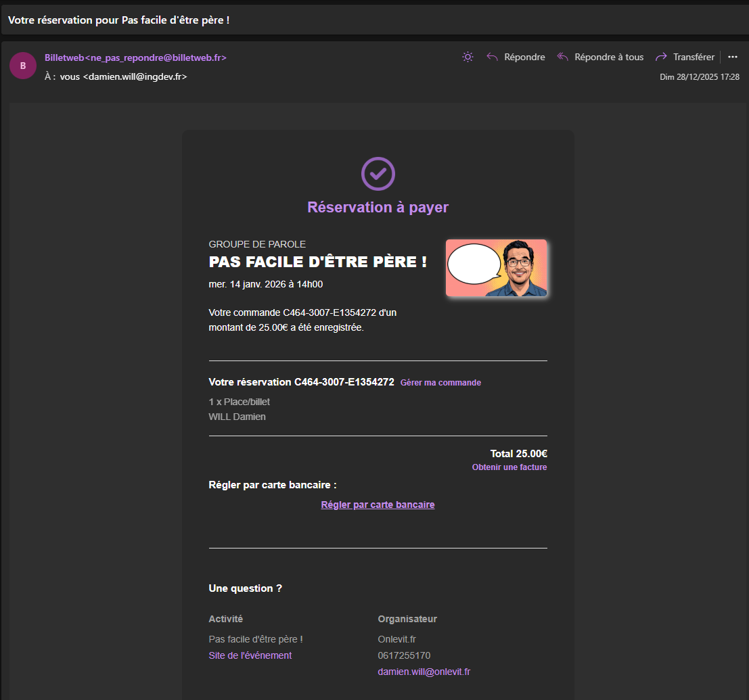Viewport: 749px width, 700px height.
Task: Click the Billetweb sender avatar circle
Action: [x=23, y=66]
